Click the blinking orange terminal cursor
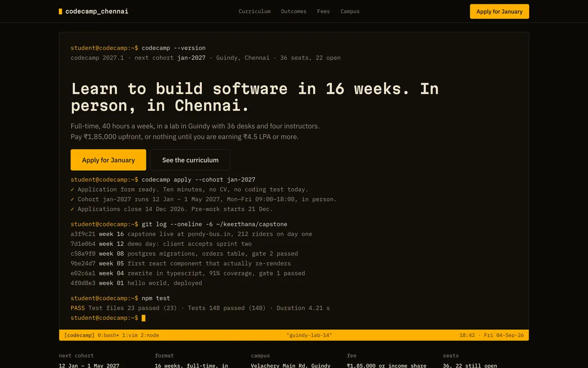Image resolution: width=588 pixels, height=368 pixels. [x=144, y=318]
